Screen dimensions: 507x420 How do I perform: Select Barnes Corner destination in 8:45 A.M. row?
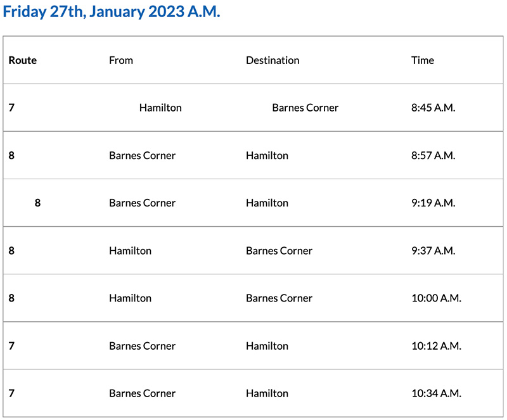(x=305, y=108)
